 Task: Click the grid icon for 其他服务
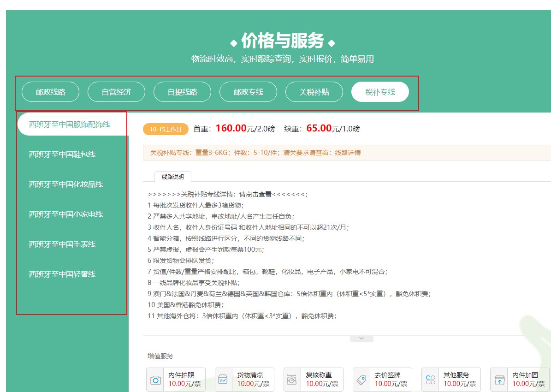[x=430, y=380]
